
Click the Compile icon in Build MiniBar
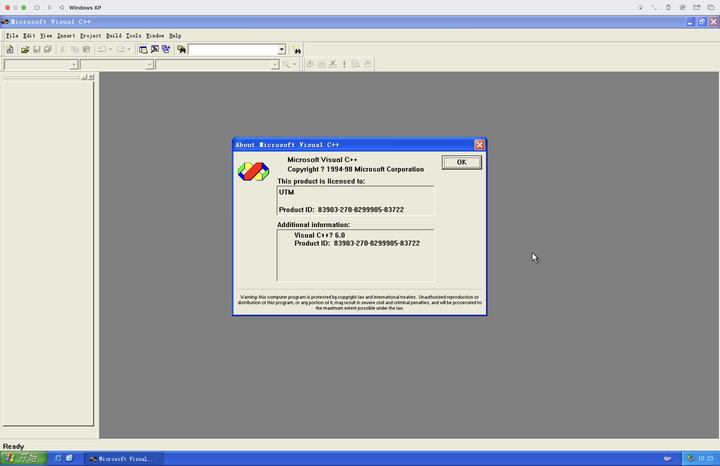tap(310, 64)
